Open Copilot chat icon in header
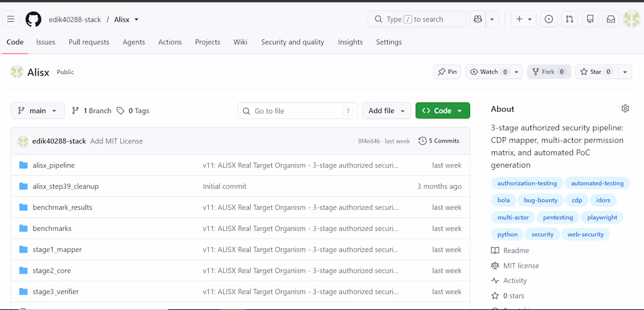 pyautogui.click(x=478, y=19)
